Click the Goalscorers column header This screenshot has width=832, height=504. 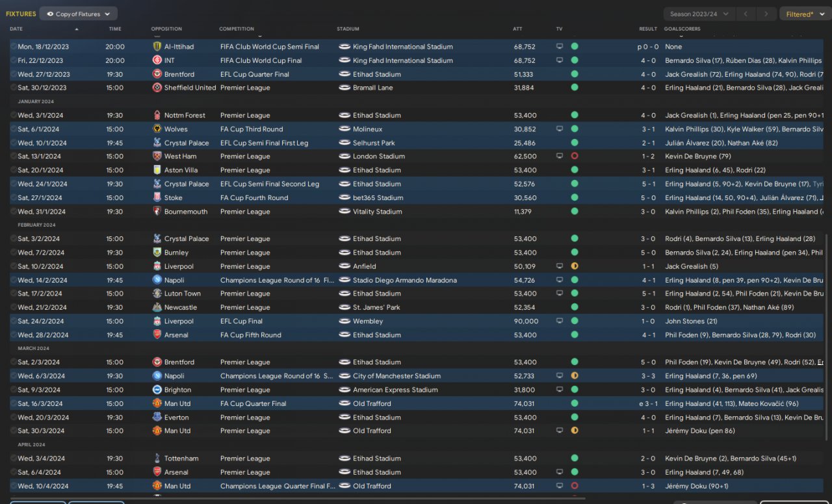pos(683,29)
